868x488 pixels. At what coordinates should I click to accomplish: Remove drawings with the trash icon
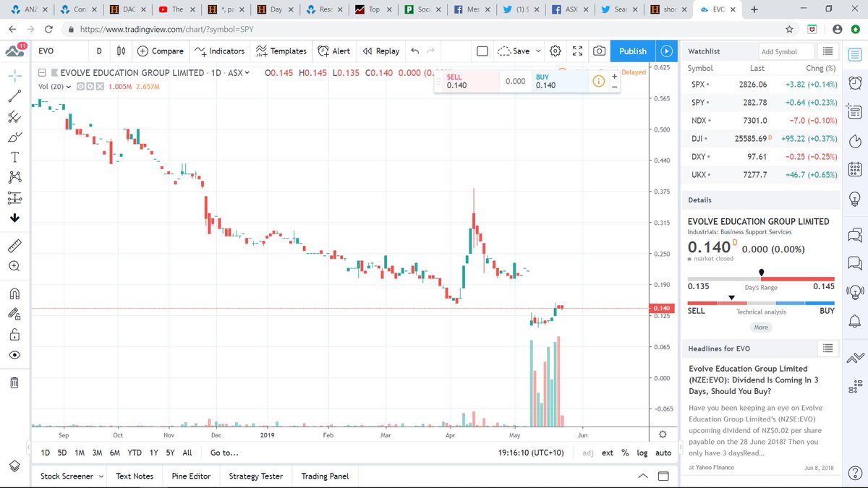pos(14,382)
